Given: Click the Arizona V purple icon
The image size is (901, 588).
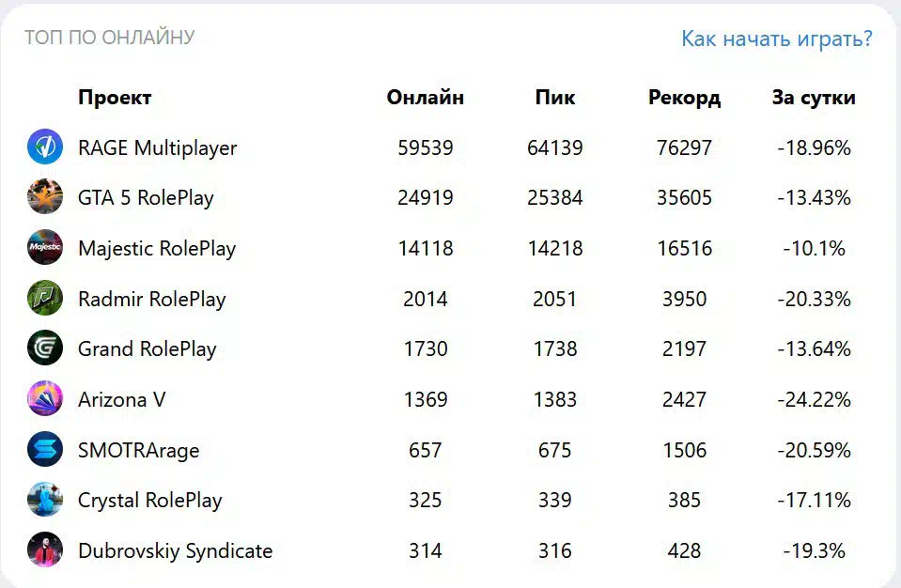Looking at the screenshot, I should 45,398.
